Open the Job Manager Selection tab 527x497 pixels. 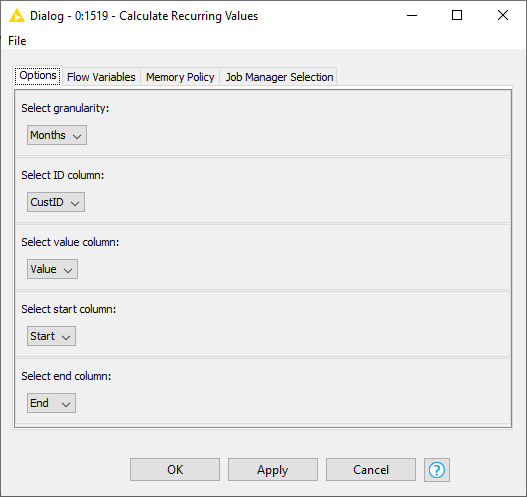click(279, 77)
